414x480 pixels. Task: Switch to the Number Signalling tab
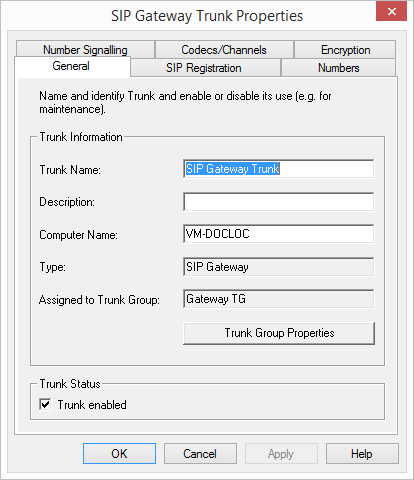click(x=85, y=50)
